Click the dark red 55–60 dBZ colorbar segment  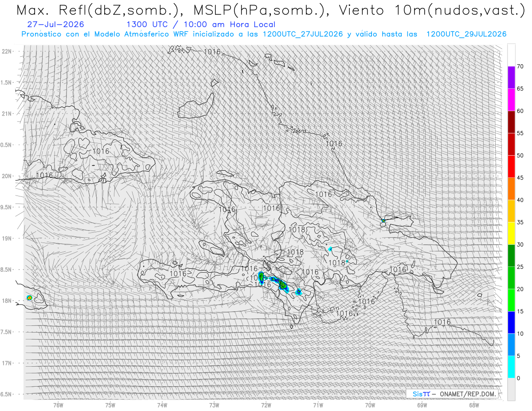tap(511, 122)
